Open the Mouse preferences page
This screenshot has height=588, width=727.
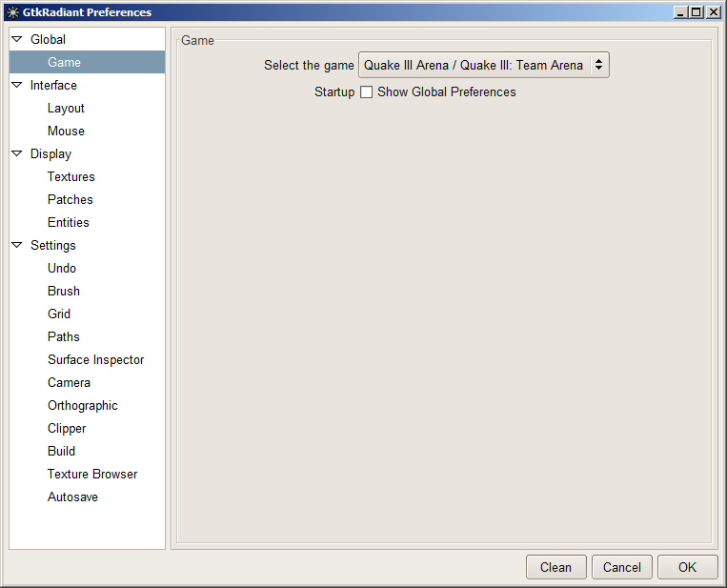pos(66,131)
